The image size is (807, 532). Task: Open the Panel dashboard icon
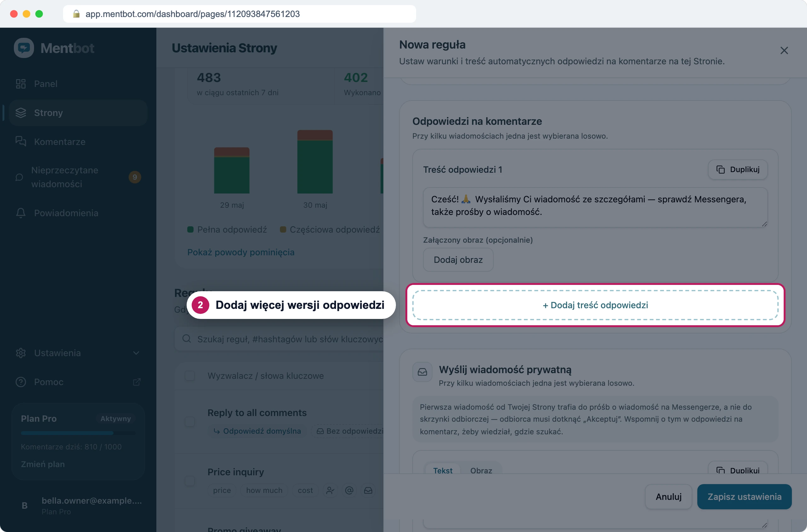coord(21,84)
